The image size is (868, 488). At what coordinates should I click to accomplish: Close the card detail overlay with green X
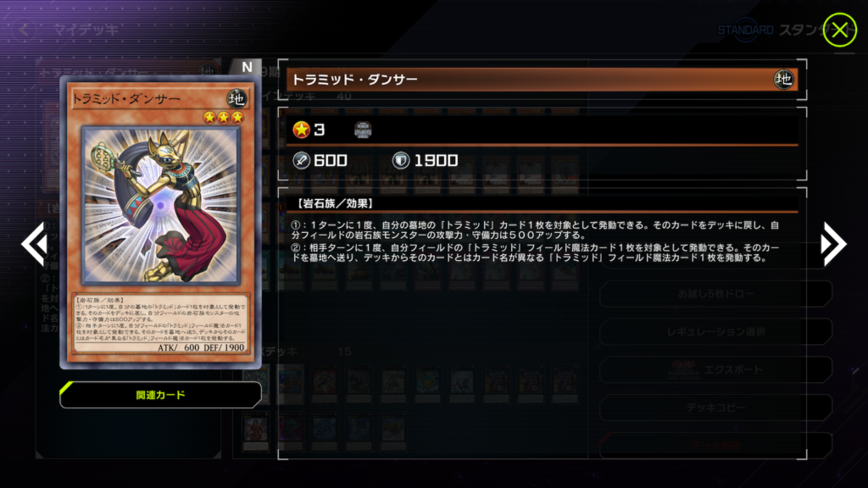point(839,30)
